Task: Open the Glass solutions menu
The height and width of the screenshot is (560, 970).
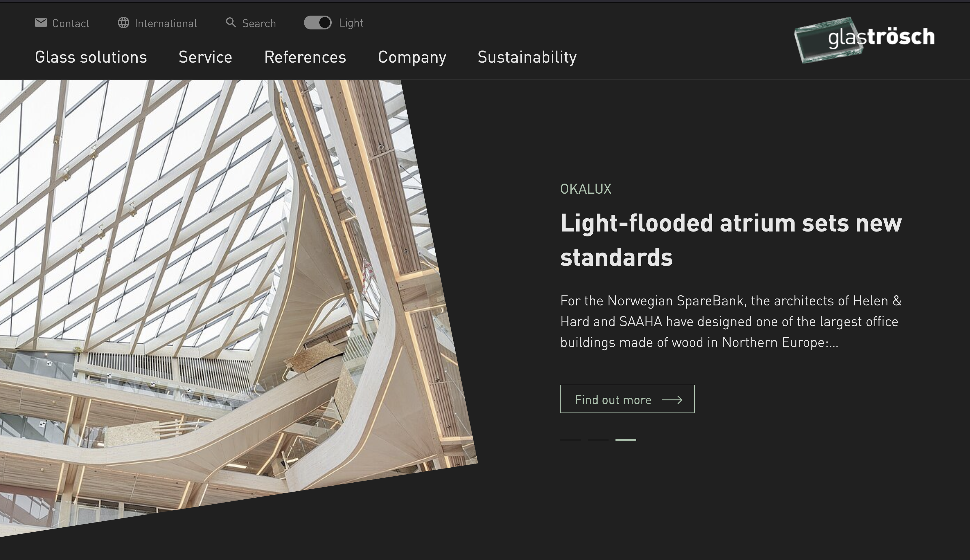Action: [91, 57]
